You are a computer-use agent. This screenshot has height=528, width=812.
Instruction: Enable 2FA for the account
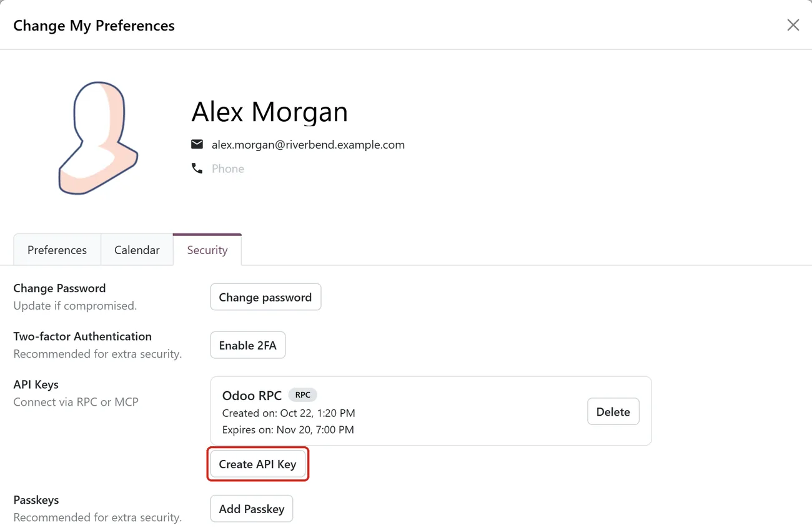pyautogui.click(x=248, y=345)
